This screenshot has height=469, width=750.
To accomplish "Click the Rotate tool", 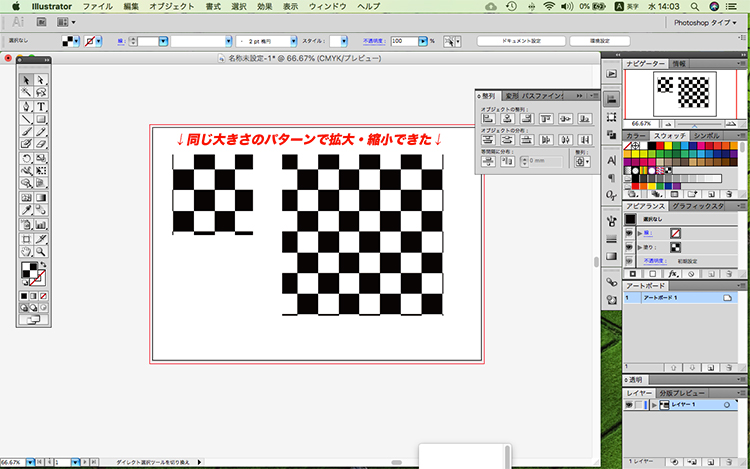I will [26, 158].
